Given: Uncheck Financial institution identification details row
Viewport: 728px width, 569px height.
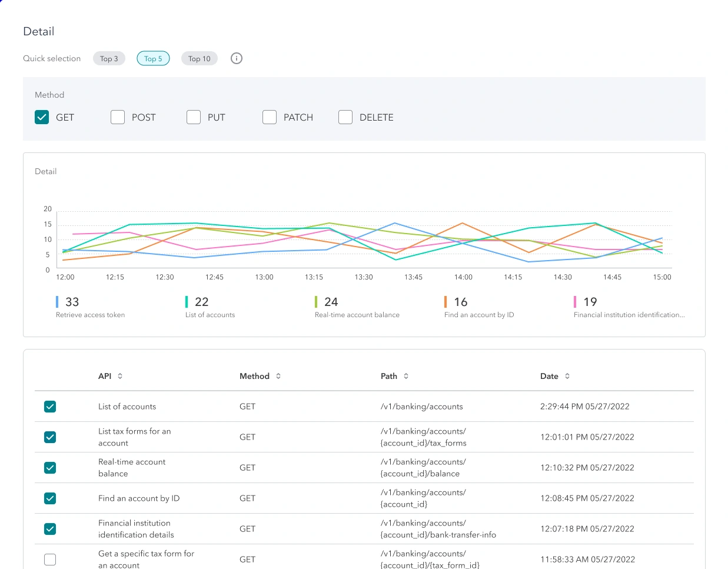Looking at the screenshot, I should click(x=50, y=529).
